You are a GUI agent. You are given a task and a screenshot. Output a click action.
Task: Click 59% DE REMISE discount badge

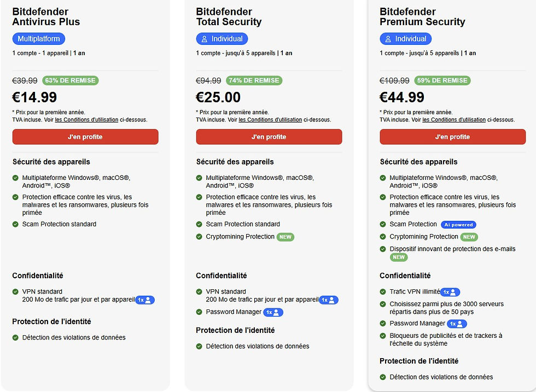pos(442,80)
